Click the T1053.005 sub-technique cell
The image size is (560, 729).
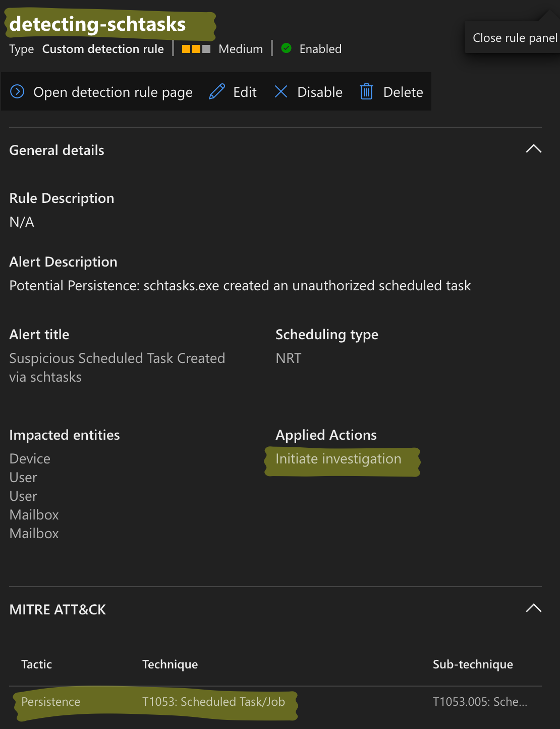[x=480, y=702]
